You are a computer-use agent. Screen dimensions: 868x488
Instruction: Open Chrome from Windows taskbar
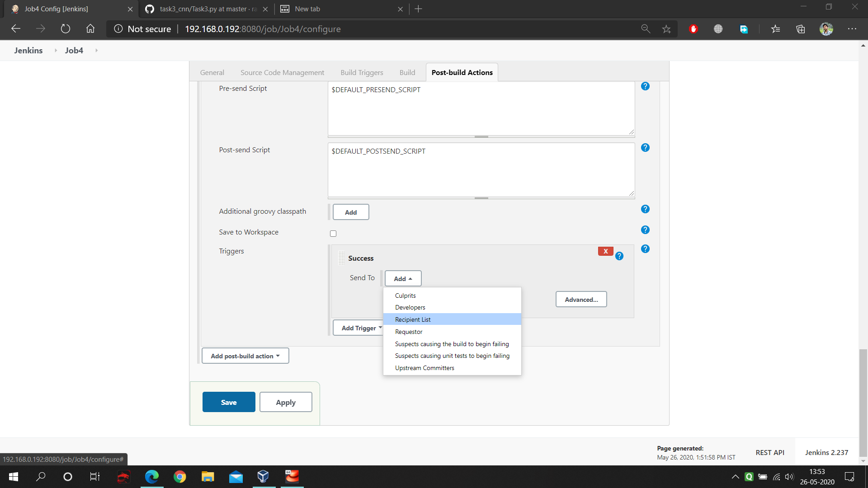pos(180,477)
